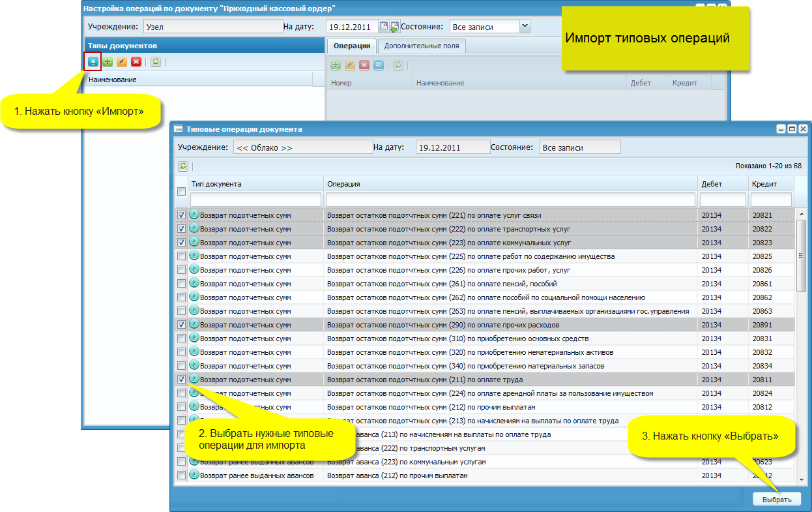Click the row icon for Возврат аванса (212)

tap(194, 475)
